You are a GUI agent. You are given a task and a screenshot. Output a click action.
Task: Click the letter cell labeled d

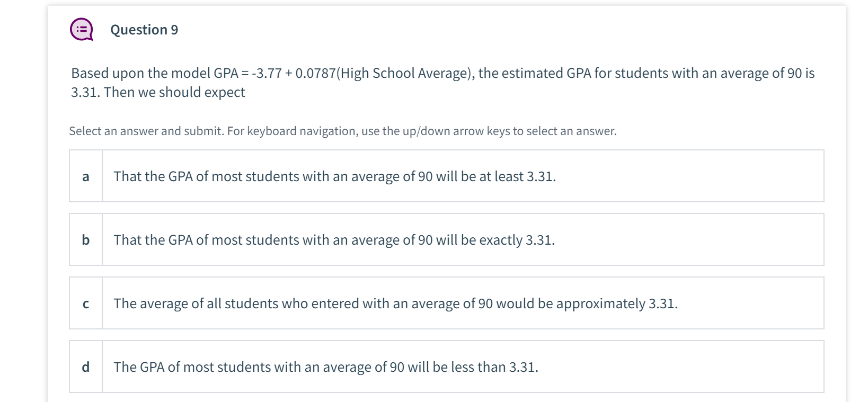click(x=86, y=367)
